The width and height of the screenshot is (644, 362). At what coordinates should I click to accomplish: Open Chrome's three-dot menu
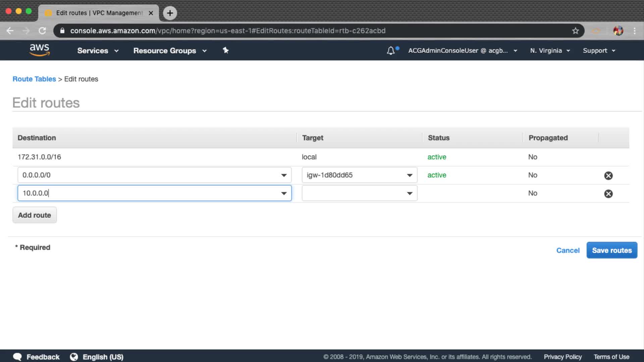[635, 31]
